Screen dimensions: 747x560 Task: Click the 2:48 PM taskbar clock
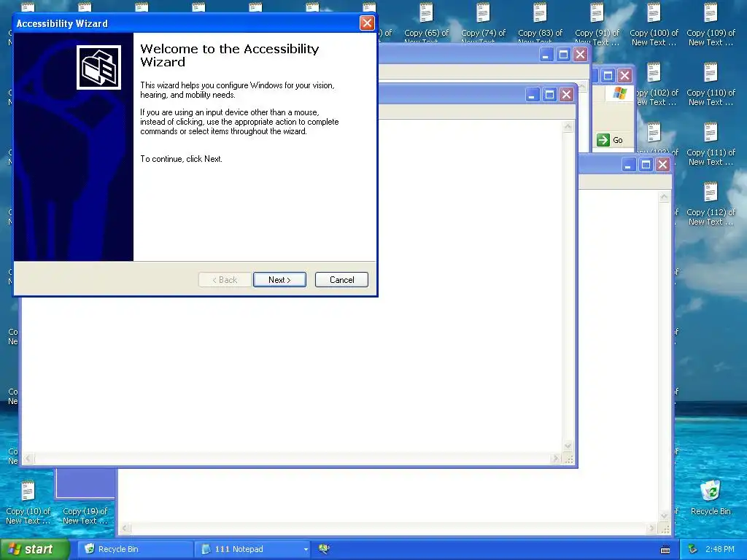click(x=719, y=549)
